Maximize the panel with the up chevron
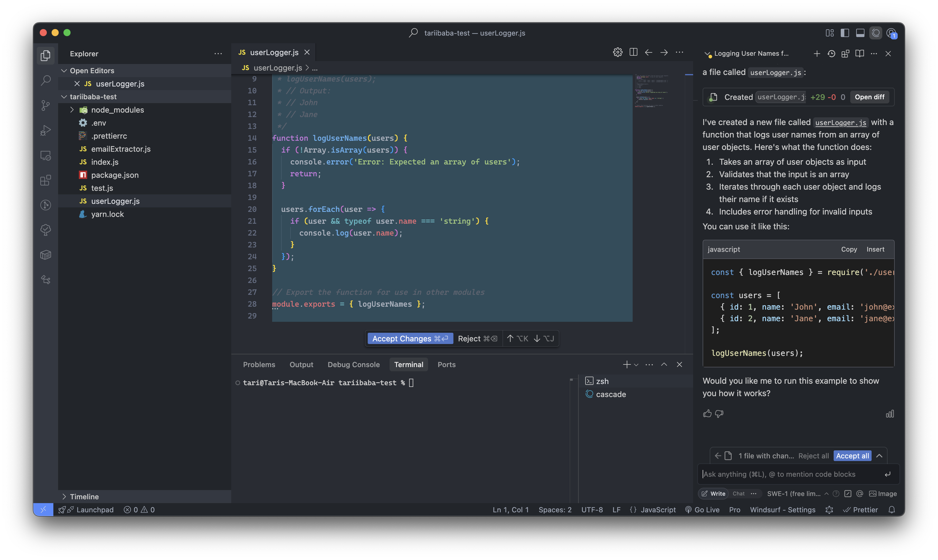 coord(664,364)
